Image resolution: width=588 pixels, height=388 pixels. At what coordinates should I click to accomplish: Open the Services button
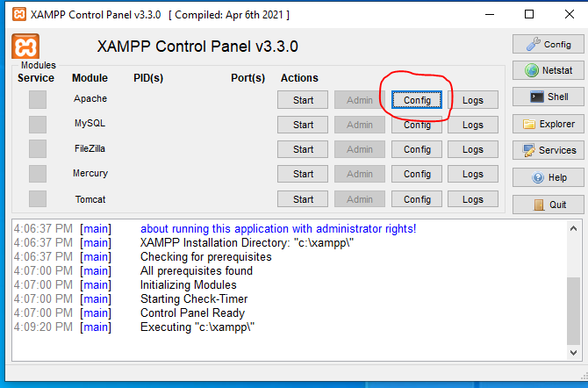(x=549, y=150)
